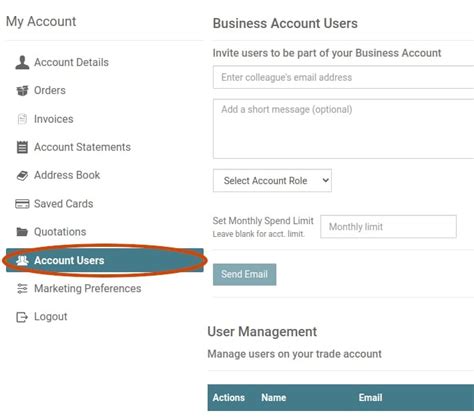Image resolution: width=474 pixels, height=417 pixels.
Task: Click the Logout exit icon
Action: 22,317
